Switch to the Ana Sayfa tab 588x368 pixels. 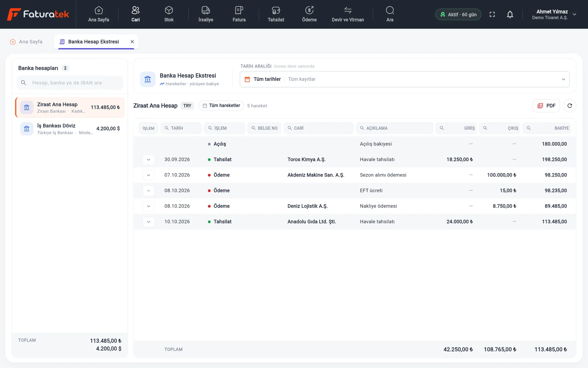tap(26, 42)
